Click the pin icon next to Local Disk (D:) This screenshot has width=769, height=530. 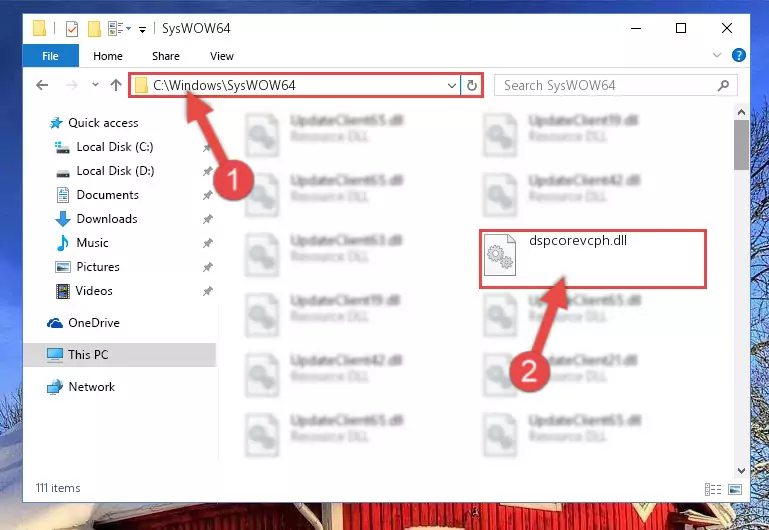[x=207, y=171]
